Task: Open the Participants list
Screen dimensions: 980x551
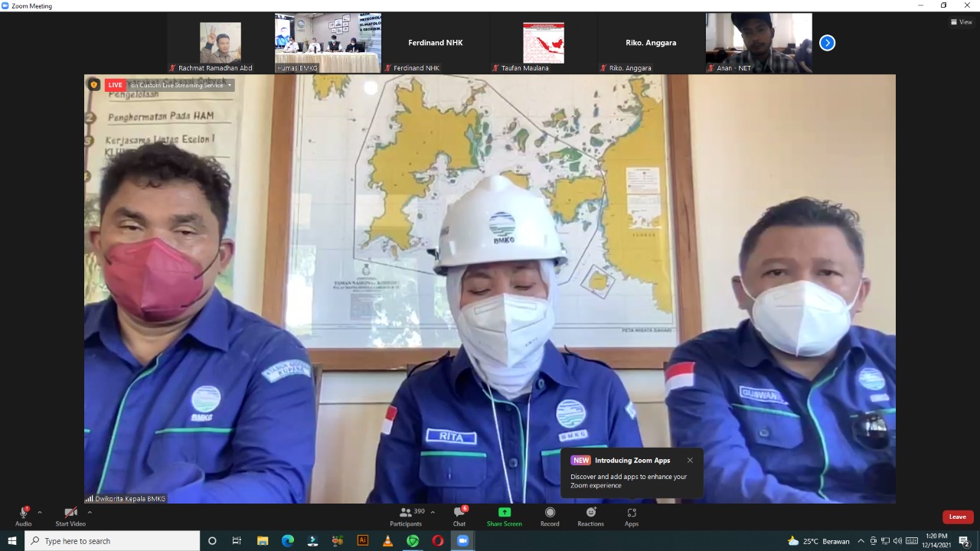Action: click(407, 516)
